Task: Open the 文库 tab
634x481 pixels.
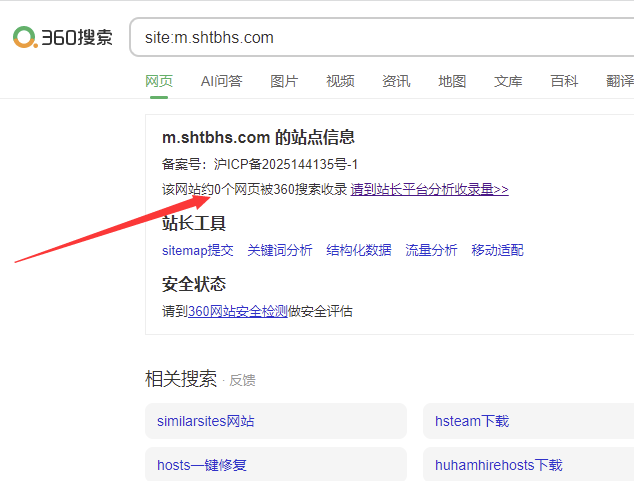Action: [x=508, y=81]
